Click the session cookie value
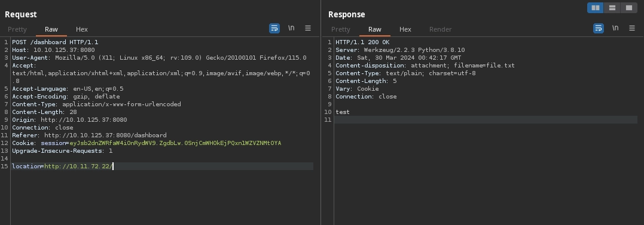This screenshot has height=225, width=644. click(x=175, y=143)
